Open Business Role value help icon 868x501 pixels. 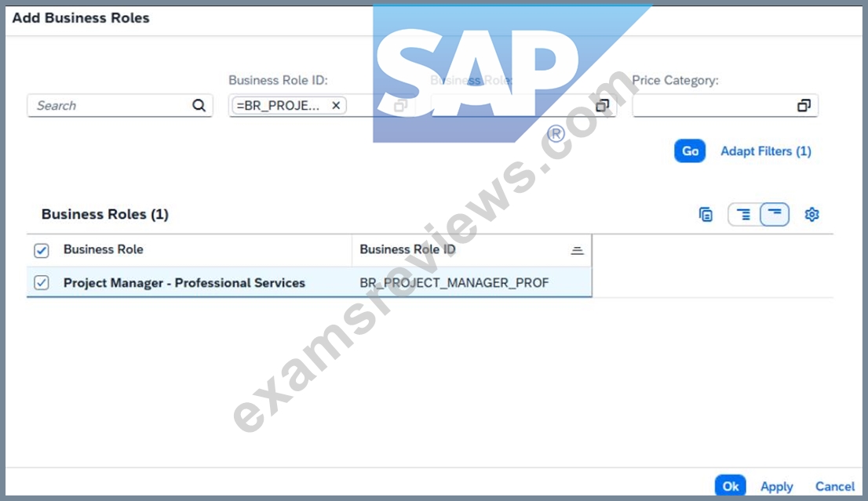(602, 106)
